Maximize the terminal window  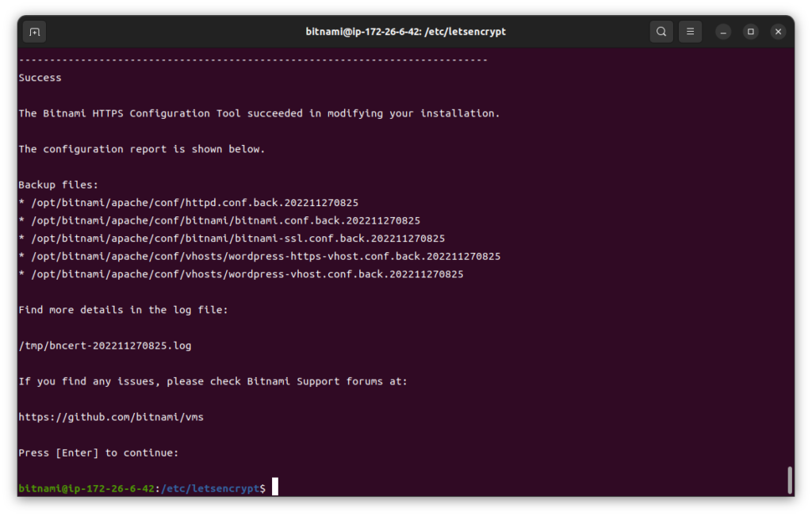[x=751, y=32]
